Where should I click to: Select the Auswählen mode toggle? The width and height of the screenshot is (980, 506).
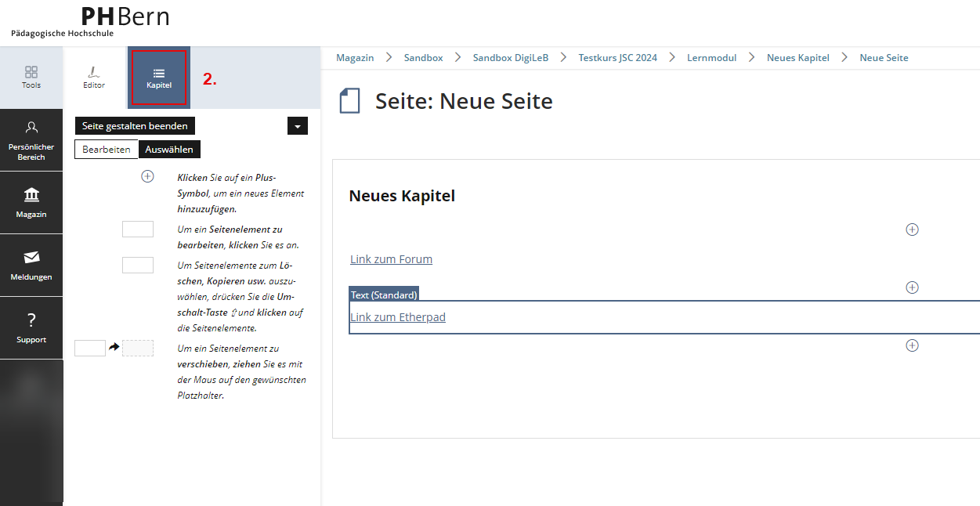[169, 150]
